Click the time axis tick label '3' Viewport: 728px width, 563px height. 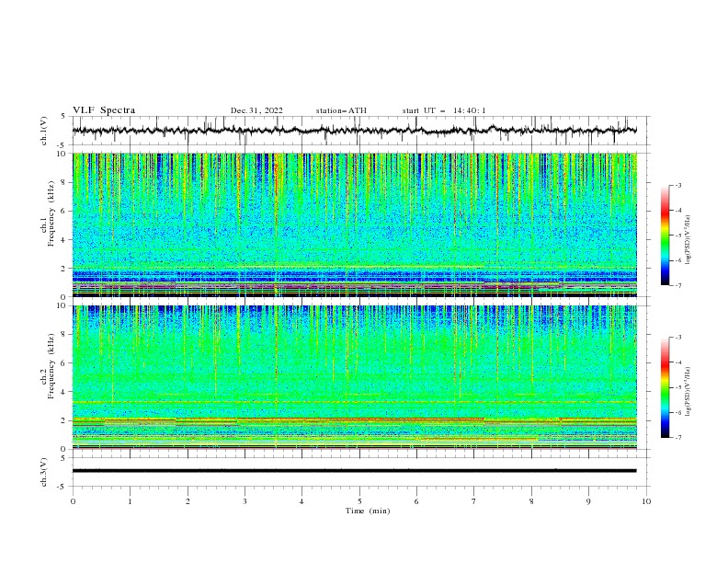point(245,501)
